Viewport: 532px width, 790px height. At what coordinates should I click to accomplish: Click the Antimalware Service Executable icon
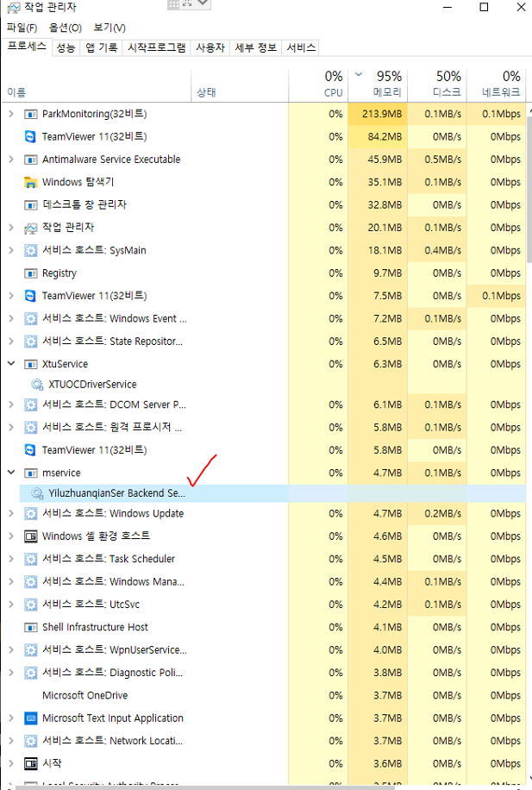point(31,160)
